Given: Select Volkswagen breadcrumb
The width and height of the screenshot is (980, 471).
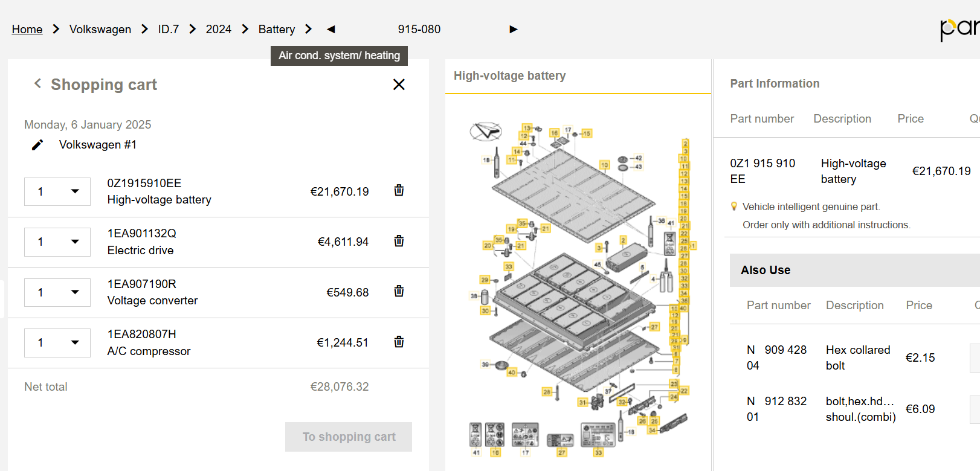Looking at the screenshot, I should coord(100,29).
